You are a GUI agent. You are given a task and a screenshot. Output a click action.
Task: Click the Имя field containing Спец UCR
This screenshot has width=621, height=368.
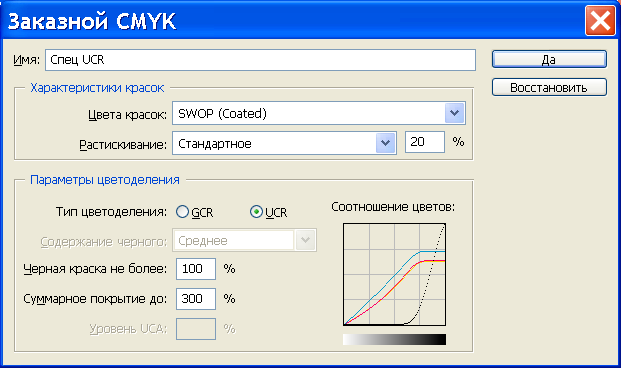[260, 60]
